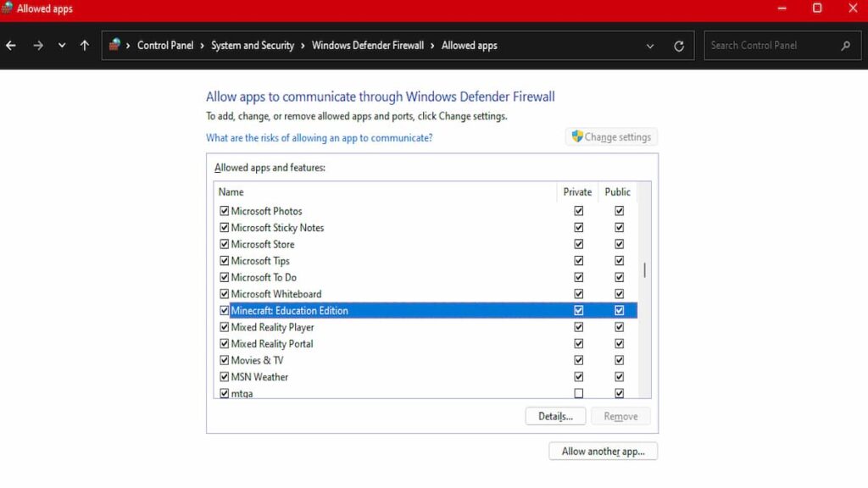Click the Remove button
This screenshot has width=868, height=488.
[x=620, y=416]
